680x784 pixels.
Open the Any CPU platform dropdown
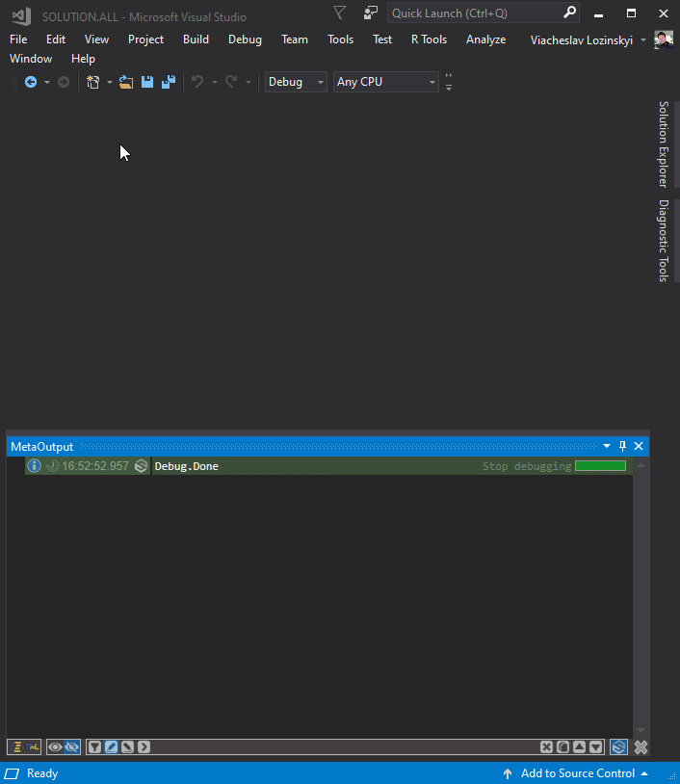click(x=385, y=83)
